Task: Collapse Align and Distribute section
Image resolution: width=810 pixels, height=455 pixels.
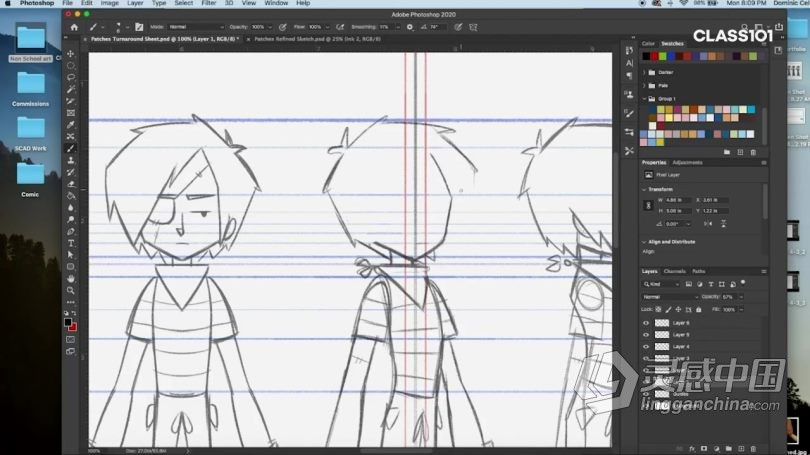Action: pos(644,242)
